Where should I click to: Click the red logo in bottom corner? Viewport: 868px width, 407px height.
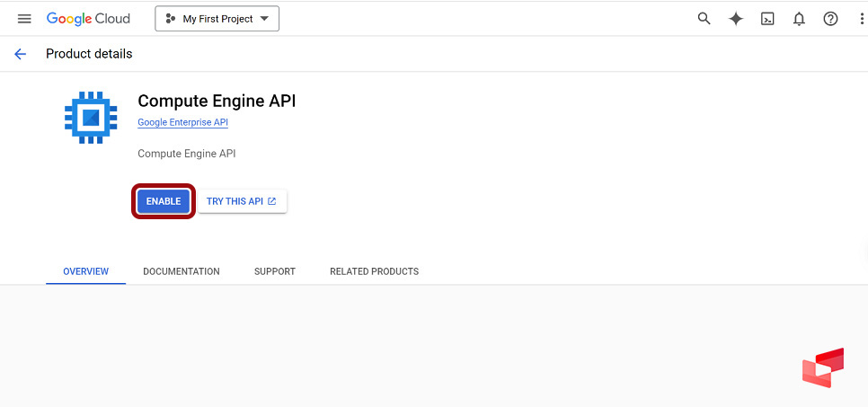pos(823,367)
